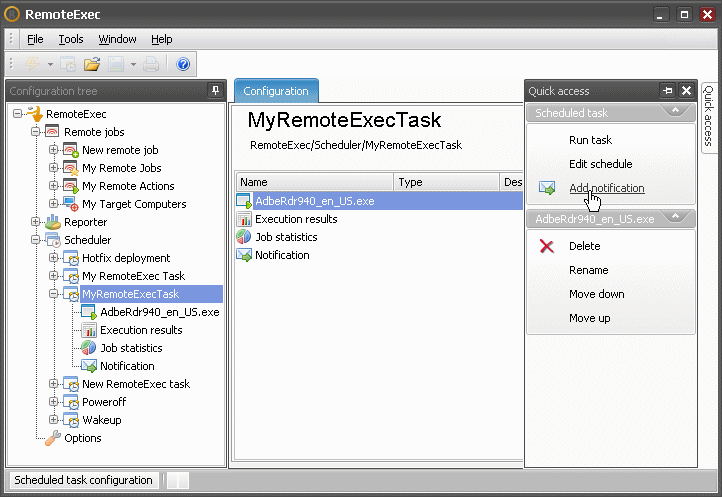This screenshot has height=497, width=722.
Task: Select AdbeRdr940_en_US.exe in configuration tree
Action: tap(160, 312)
